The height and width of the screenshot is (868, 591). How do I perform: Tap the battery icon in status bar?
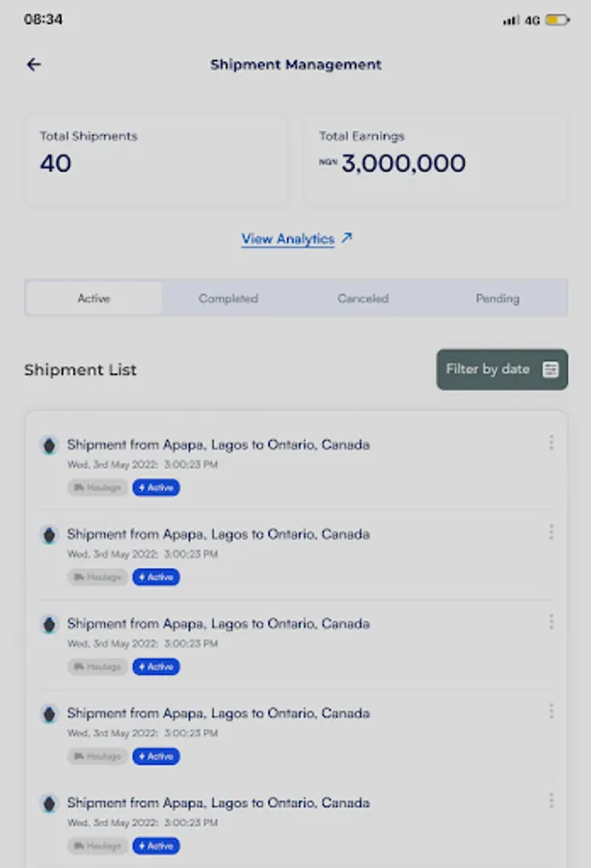[x=557, y=19]
